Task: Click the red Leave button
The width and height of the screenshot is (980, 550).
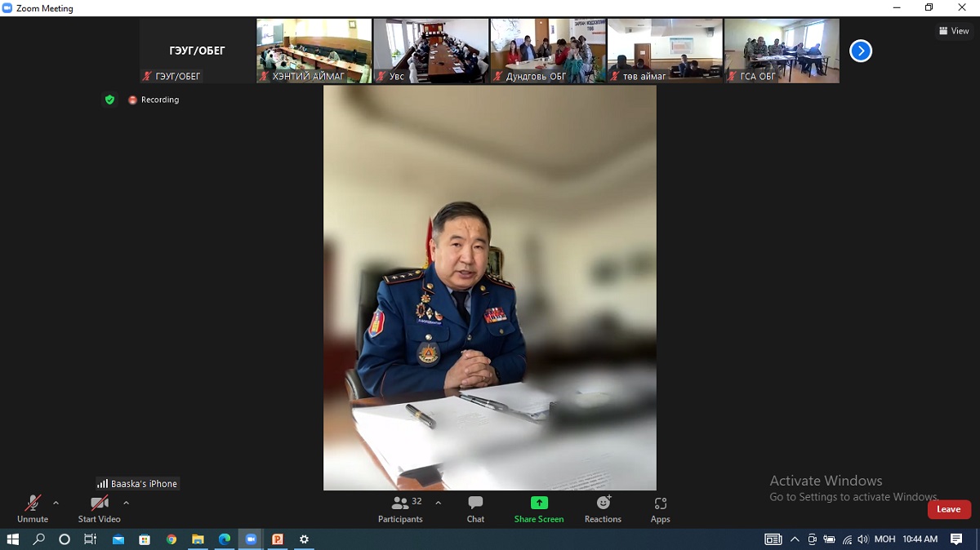Action: point(948,509)
